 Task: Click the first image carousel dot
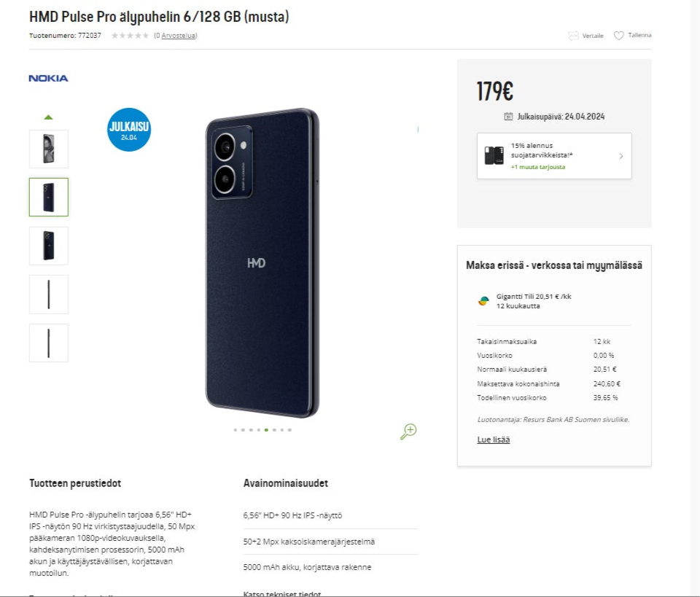235,430
